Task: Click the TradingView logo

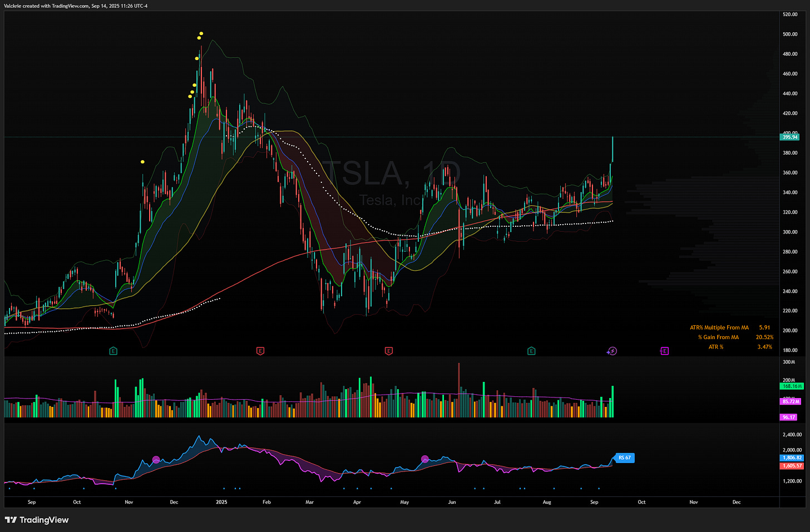Action: (37, 520)
